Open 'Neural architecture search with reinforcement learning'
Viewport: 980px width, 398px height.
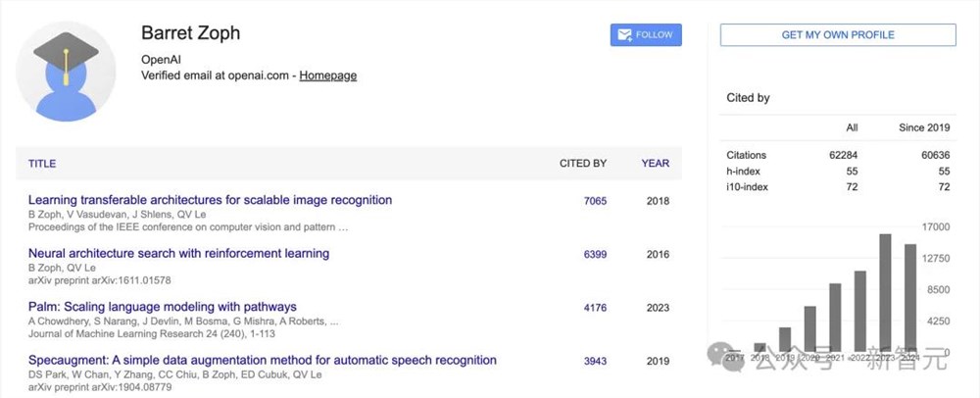(x=178, y=253)
